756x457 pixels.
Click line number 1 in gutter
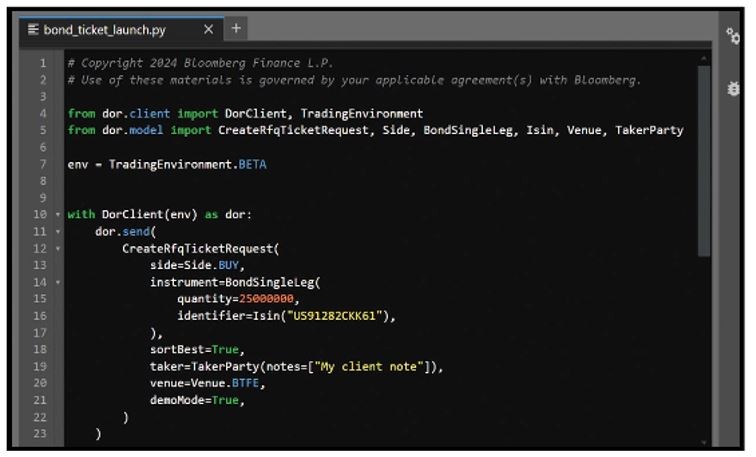point(43,63)
